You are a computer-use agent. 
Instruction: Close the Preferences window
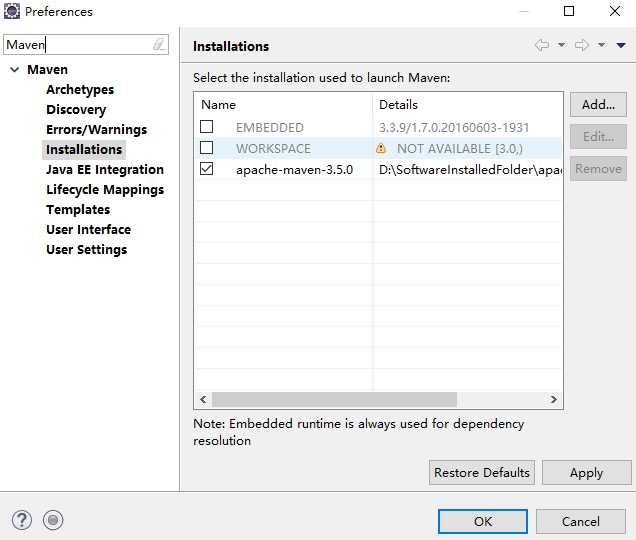pos(615,11)
